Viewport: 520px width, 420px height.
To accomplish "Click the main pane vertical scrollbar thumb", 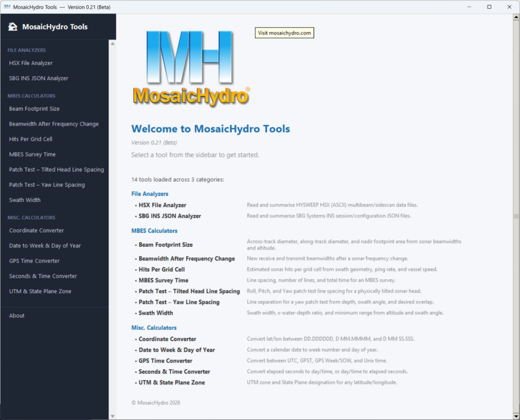I will pyautogui.click(x=516, y=216).
